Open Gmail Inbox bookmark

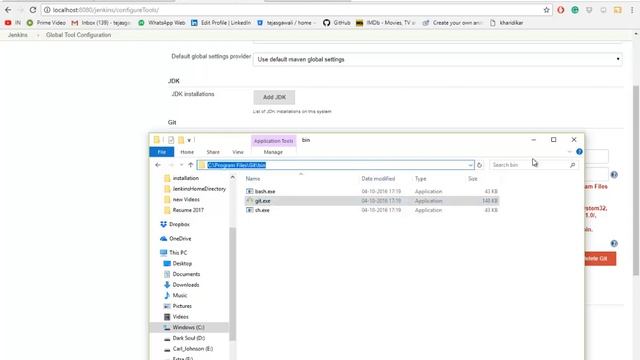point(101,23)
